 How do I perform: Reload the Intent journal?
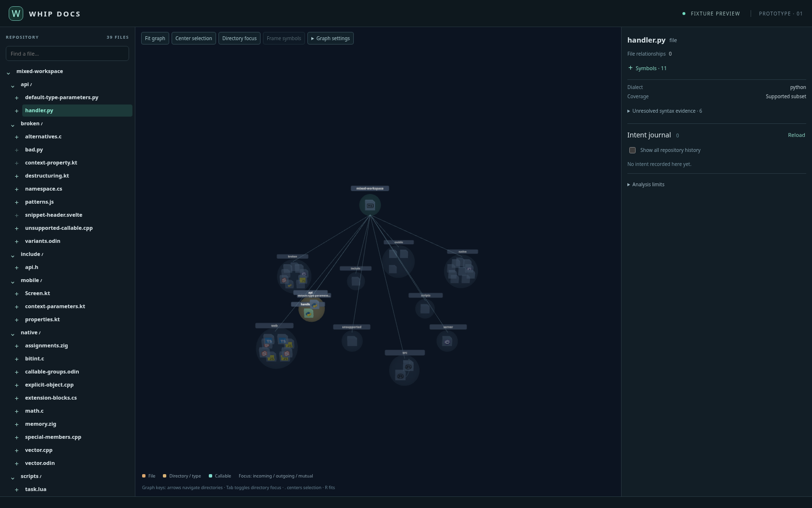[x=797, y=135]
